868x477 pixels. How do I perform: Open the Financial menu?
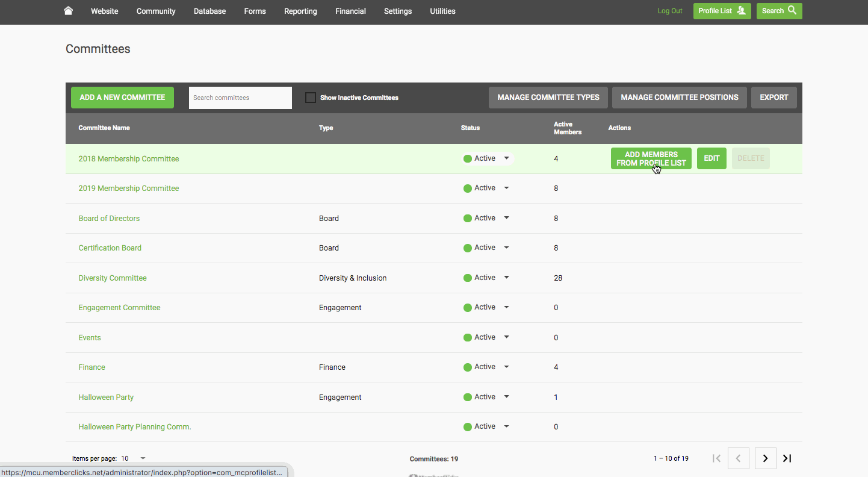(x=350, y=11)
